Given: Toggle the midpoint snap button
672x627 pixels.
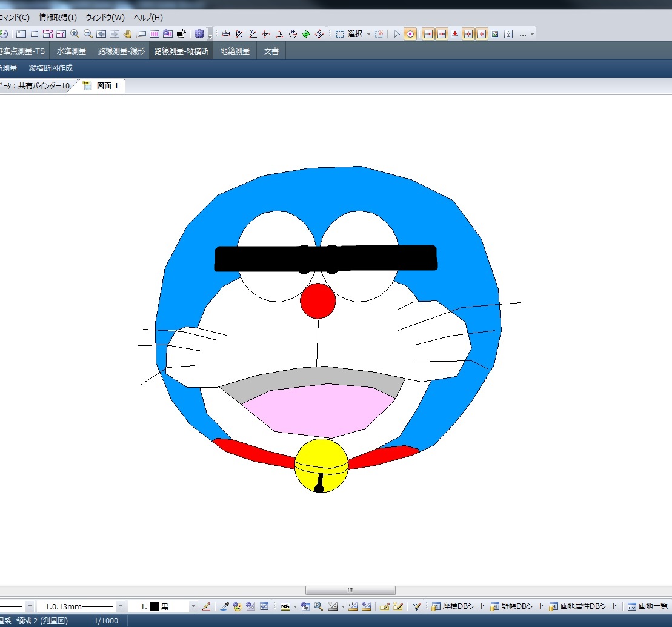Looking at the screenshot, I should pos(442,34).
